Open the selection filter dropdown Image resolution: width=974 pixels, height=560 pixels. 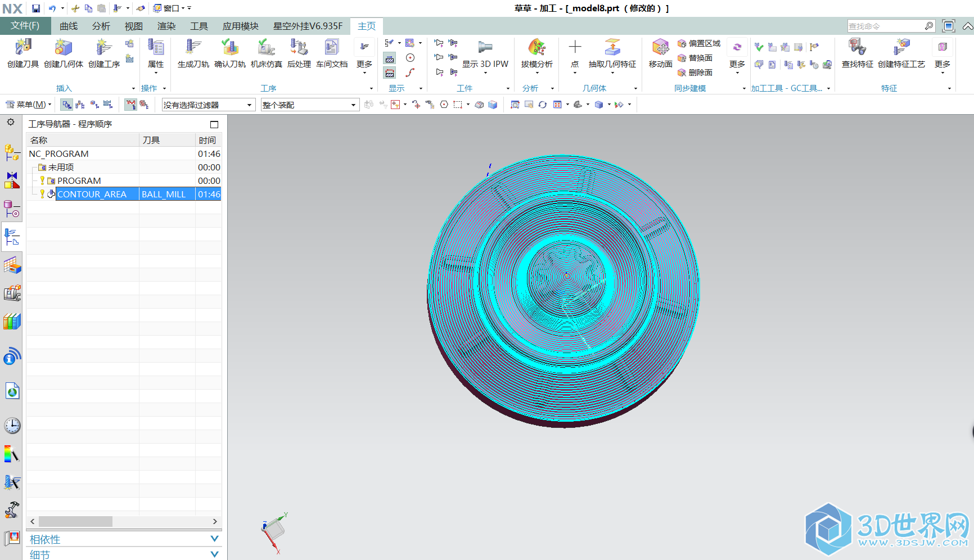(x=209, y=105)
